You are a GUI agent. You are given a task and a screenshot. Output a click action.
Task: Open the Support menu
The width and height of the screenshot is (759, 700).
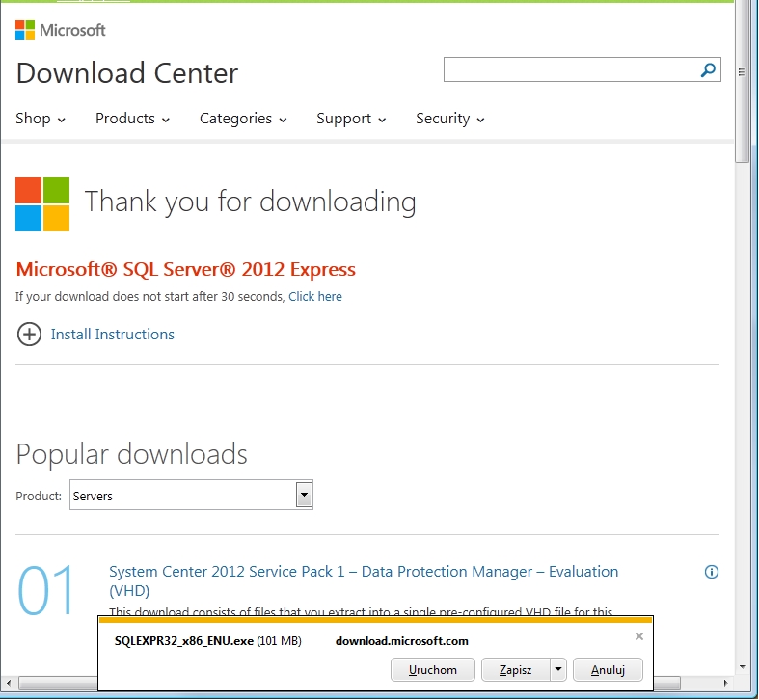tap(351, 119)
